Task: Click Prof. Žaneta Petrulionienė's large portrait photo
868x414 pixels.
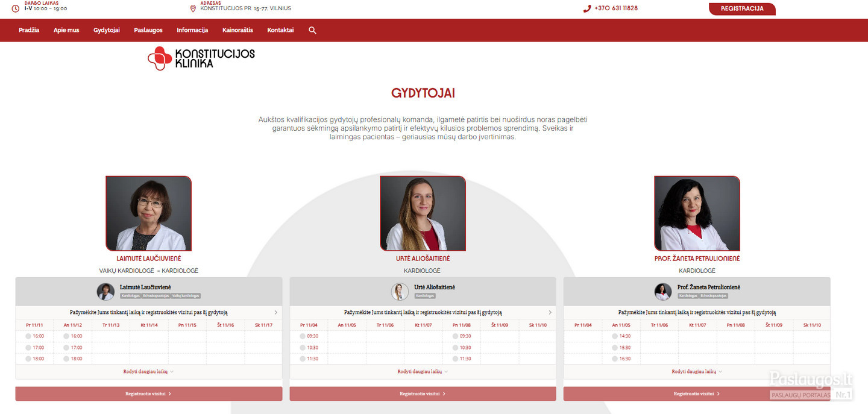Action: coord(697,213)
